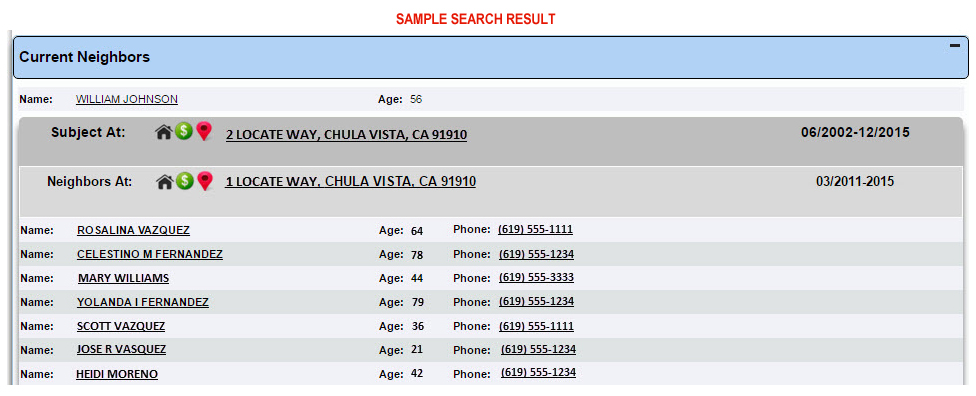View JOSE R VASQUEZ details
Viewport: 976px width, 396px height.
pos(121,349)
